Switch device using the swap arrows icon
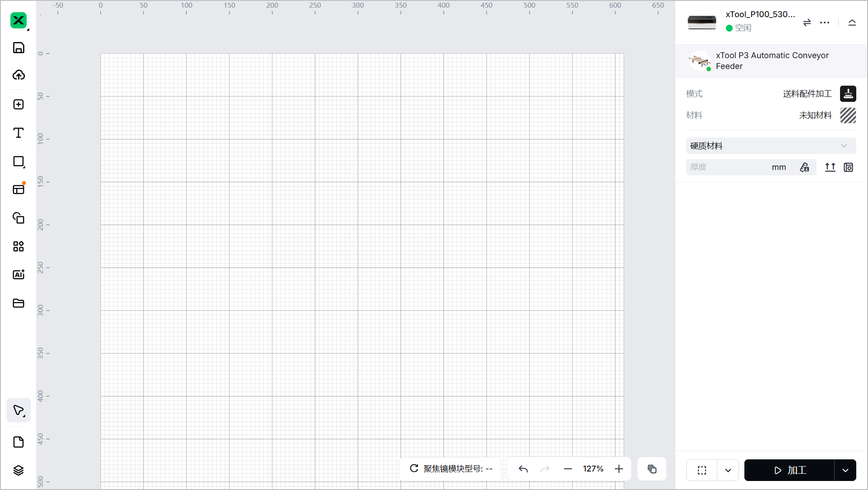 pos(807,23)
